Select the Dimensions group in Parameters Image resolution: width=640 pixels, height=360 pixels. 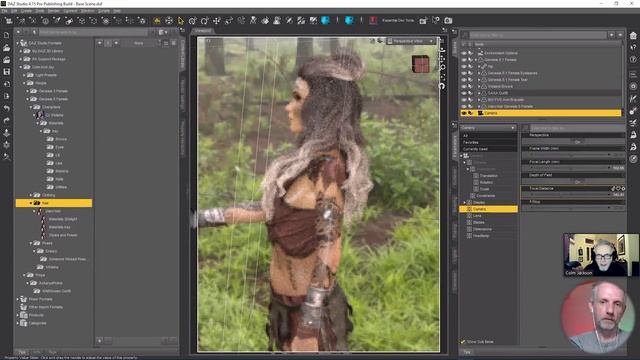coord(482,229)
